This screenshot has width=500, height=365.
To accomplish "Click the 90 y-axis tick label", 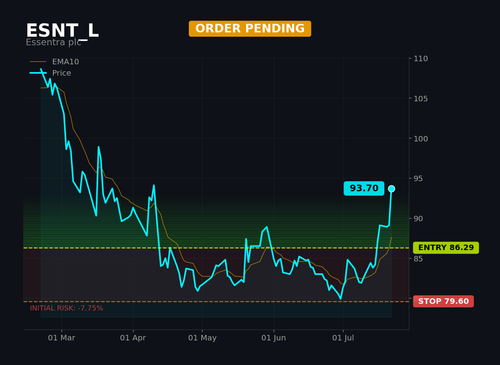I will coord(418,219).
